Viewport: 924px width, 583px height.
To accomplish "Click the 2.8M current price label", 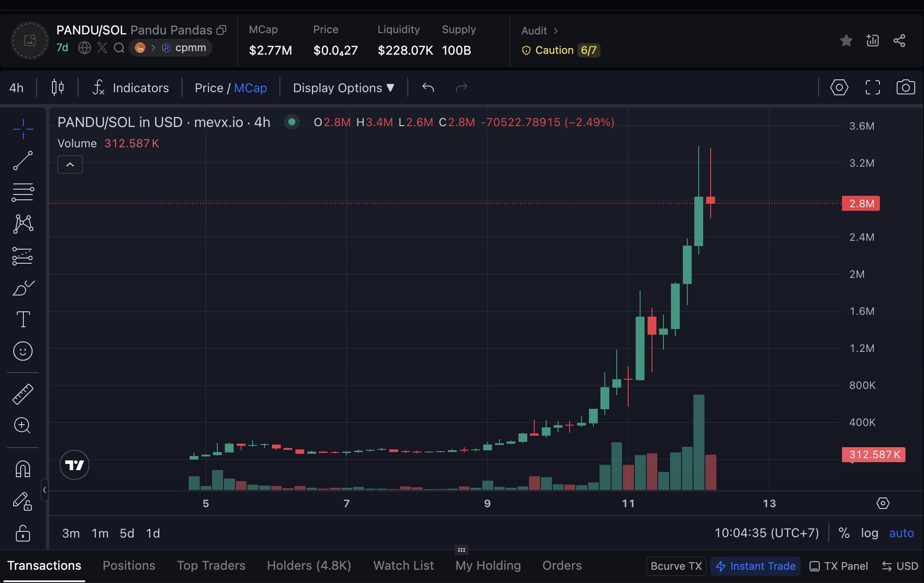I will 861,203.
